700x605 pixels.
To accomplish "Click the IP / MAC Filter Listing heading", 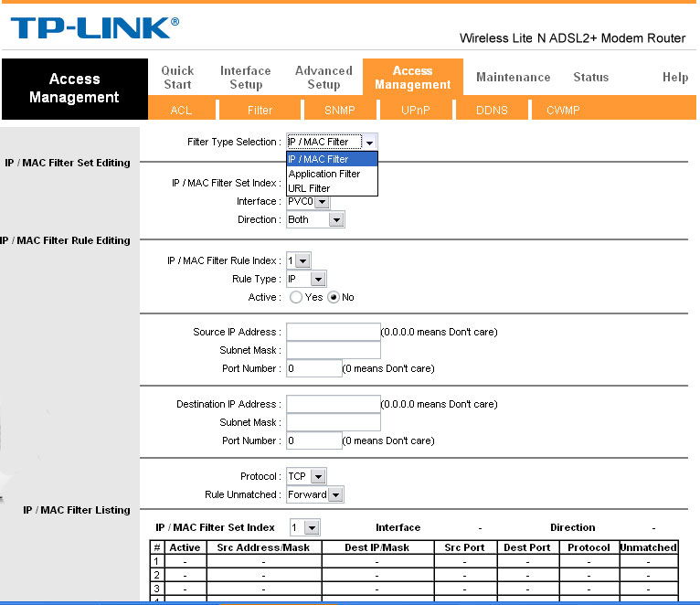I will click(x=77, y=510).
